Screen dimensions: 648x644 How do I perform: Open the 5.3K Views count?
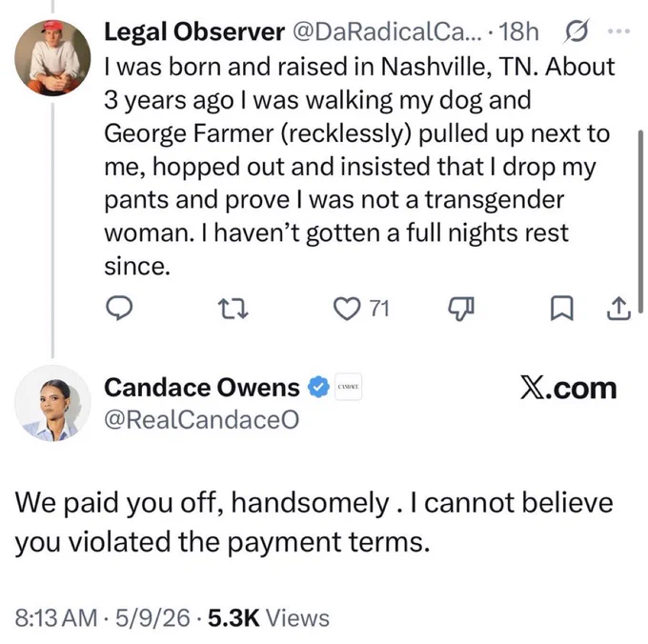click(269, 618)
